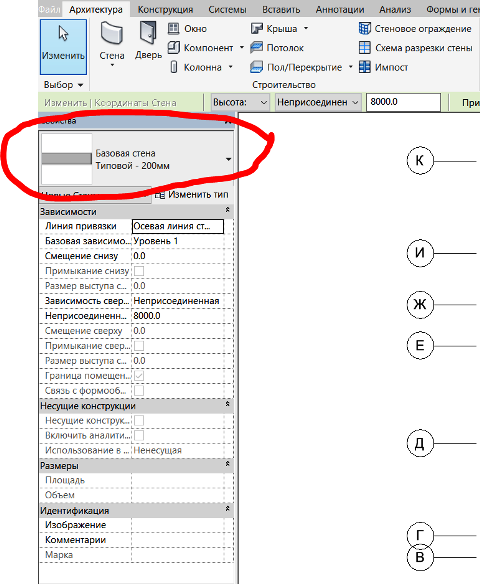Screen dimensions: 480x584
Task: Select the Стеновое ограждение curtain wall tool
Action: click(x=415, y=29)
